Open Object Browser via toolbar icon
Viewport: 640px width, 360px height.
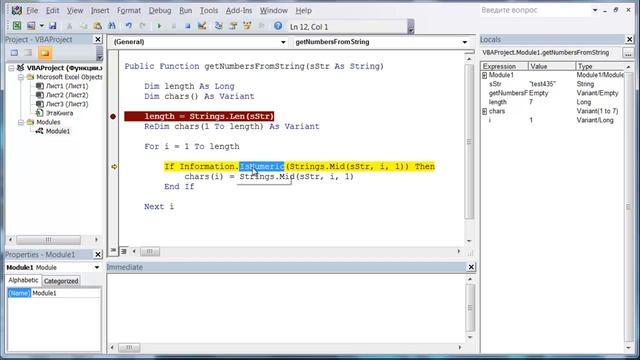pos(247,26)
